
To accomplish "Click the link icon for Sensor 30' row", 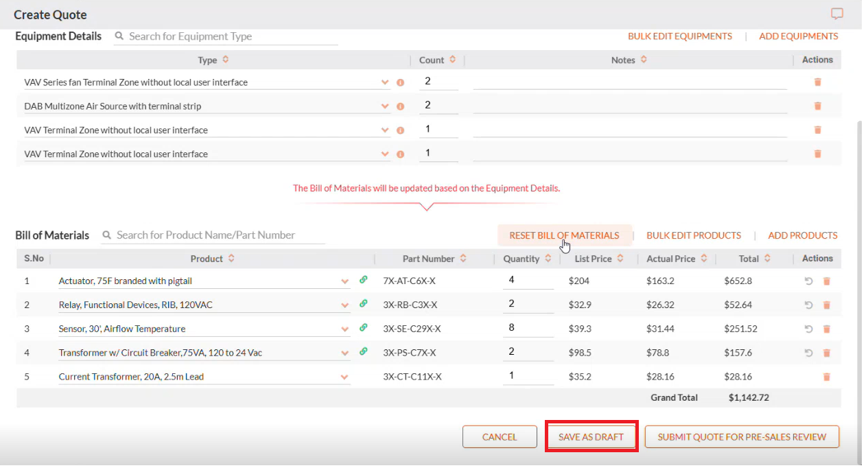I will coord(364,327).
